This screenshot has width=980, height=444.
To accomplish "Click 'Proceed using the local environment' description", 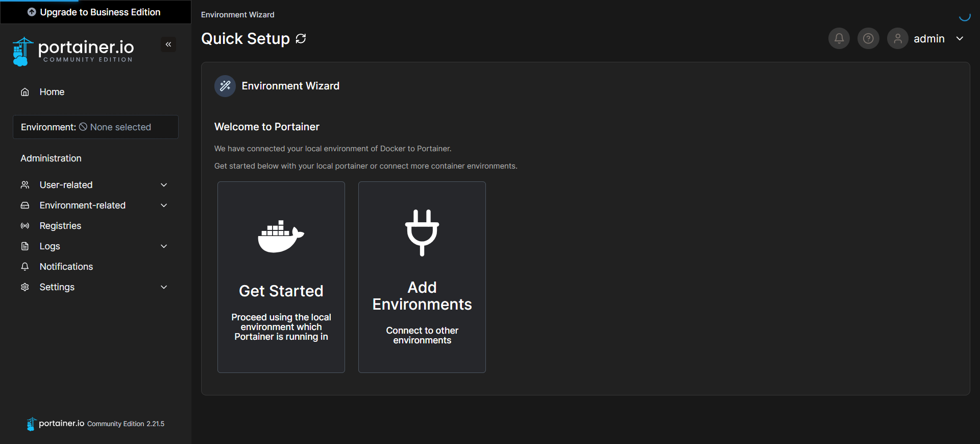I will tap(281, 327).
